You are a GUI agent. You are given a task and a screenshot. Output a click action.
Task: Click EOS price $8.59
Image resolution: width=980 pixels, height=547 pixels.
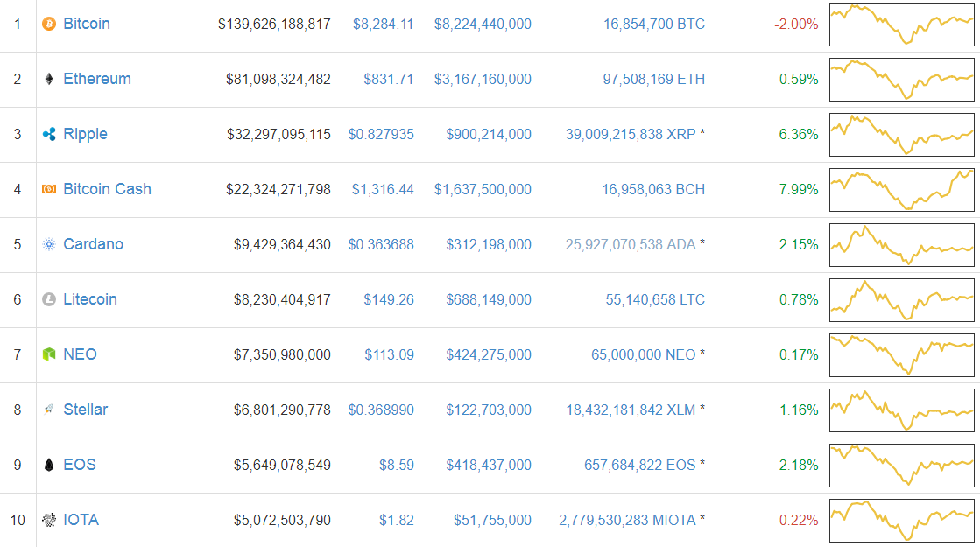(397, 466)
